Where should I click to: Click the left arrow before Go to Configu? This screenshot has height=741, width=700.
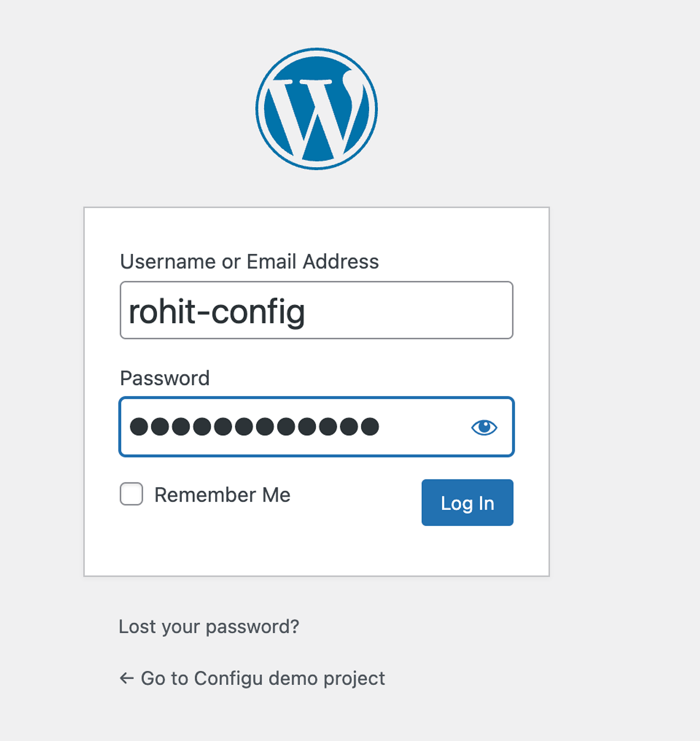click(126, 678)
